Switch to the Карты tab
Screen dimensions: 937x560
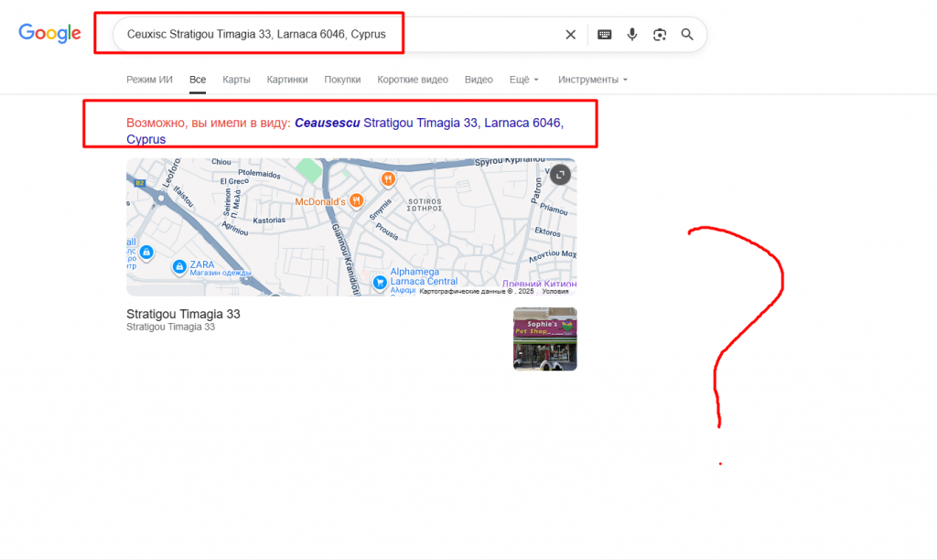(236, 80)
